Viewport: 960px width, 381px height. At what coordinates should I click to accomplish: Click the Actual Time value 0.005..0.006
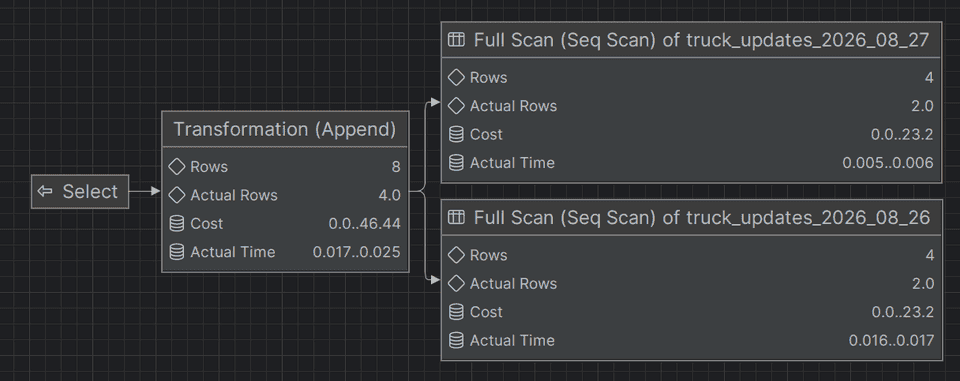888,162
